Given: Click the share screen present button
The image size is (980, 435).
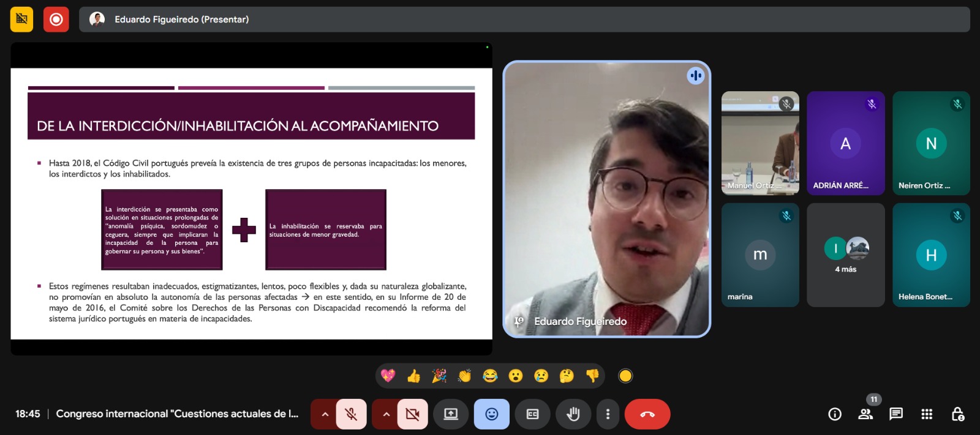Looking at the screenshot, I should (451, 414).
